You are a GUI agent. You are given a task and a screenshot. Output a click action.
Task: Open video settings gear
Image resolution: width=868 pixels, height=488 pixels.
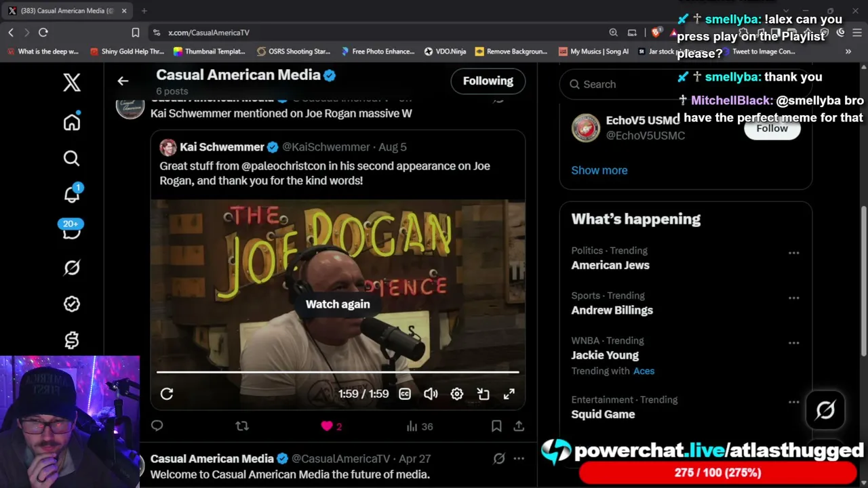[457, 394]
